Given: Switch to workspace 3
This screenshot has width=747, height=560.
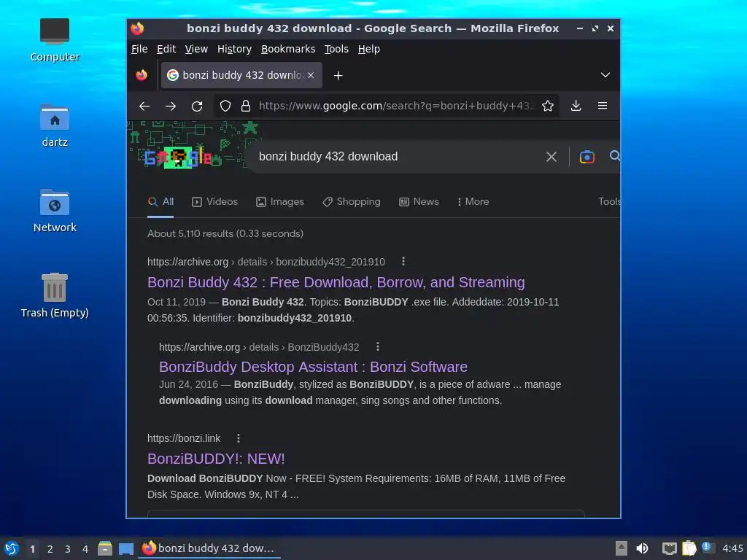Looking at the screenshot, I should (68, 549).
